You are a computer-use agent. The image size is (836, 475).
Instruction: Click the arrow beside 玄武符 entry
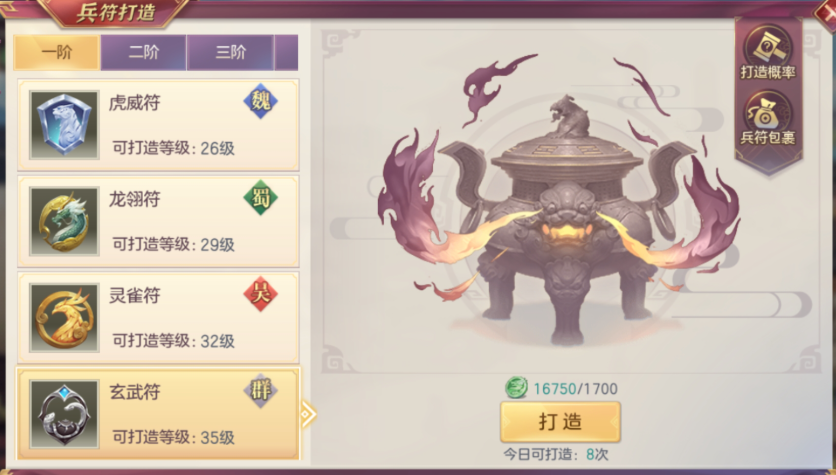308,414
